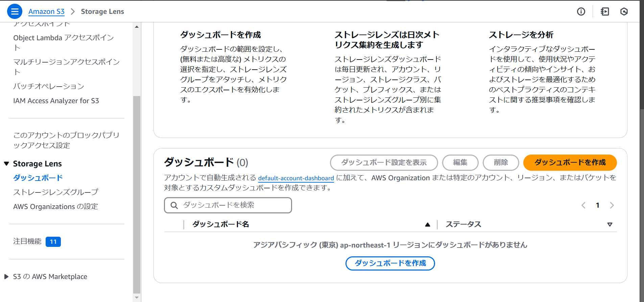The height and width of the screenshot is (302, 644).
Task: Open Amazon S3 breadcrumb link
Action: [x=46, y=11]
